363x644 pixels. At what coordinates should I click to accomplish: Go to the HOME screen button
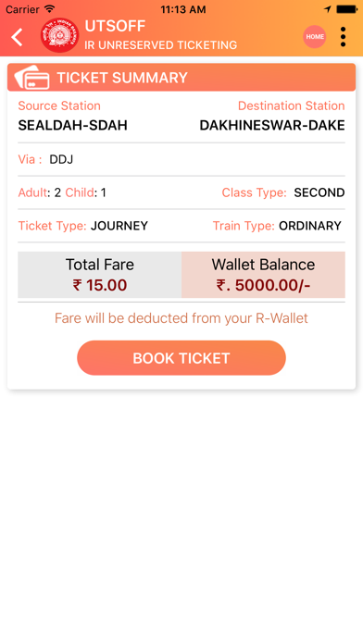point(315,37)
